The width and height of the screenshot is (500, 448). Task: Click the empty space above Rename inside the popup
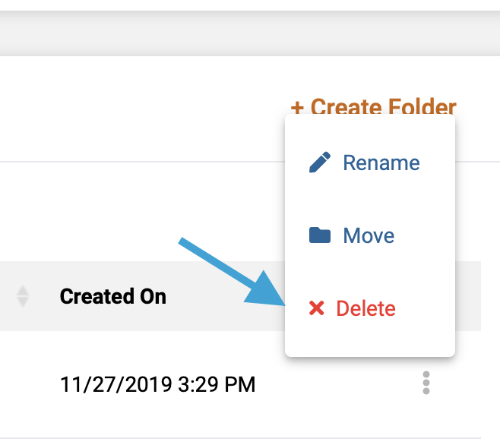[x=370, y=132]
